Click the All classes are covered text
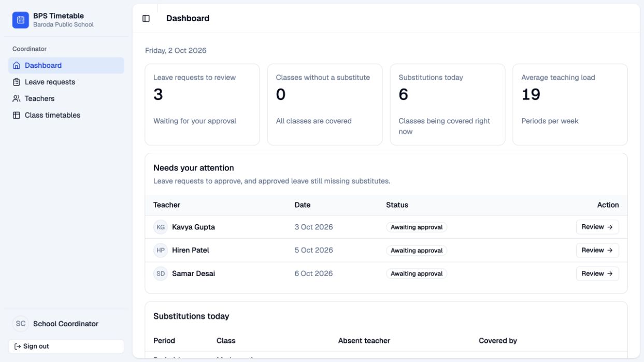This screenshot has height=362, width=644. coord(314,121)
